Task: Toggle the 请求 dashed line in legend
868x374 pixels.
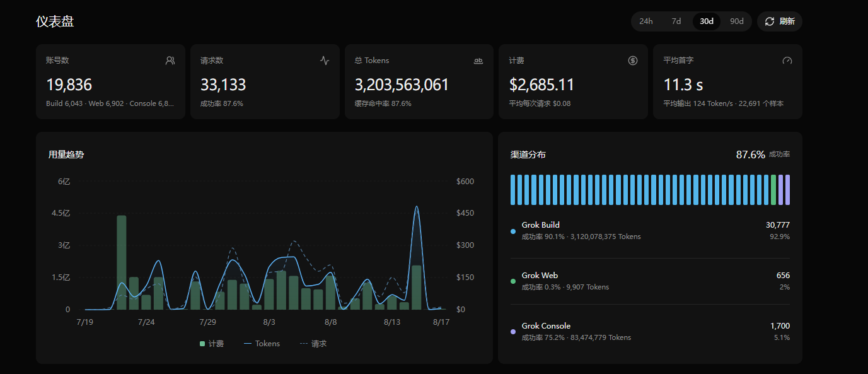Action: [x=313, y=344]
